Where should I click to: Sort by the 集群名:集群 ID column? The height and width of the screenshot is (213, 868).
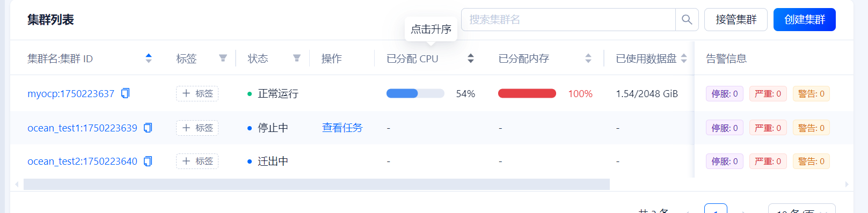point(149,58)
